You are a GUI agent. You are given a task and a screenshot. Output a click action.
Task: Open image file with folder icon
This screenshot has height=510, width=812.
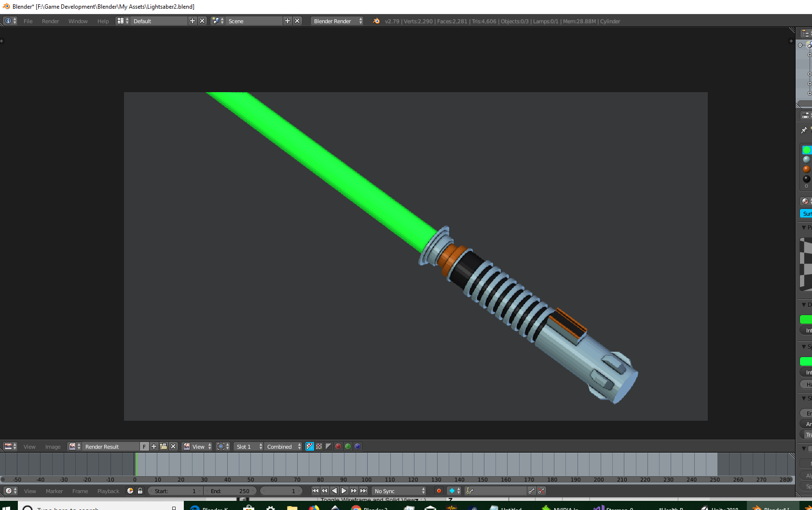point(164,446)
